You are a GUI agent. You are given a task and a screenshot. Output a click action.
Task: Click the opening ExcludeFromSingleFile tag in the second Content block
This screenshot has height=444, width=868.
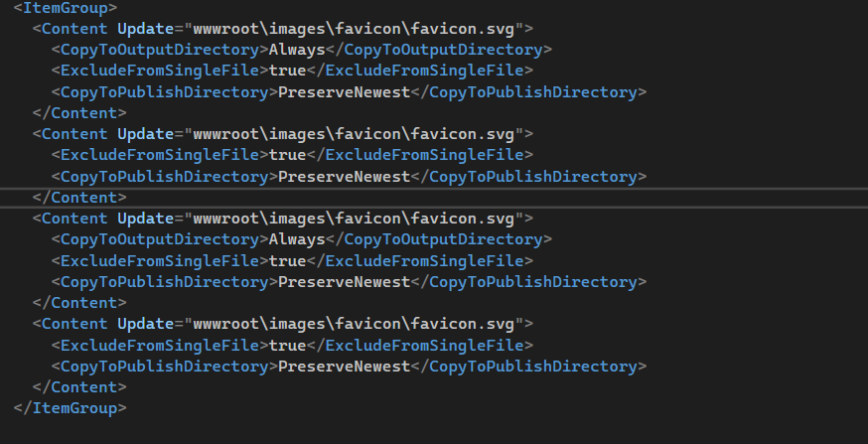tap(160, 155)
